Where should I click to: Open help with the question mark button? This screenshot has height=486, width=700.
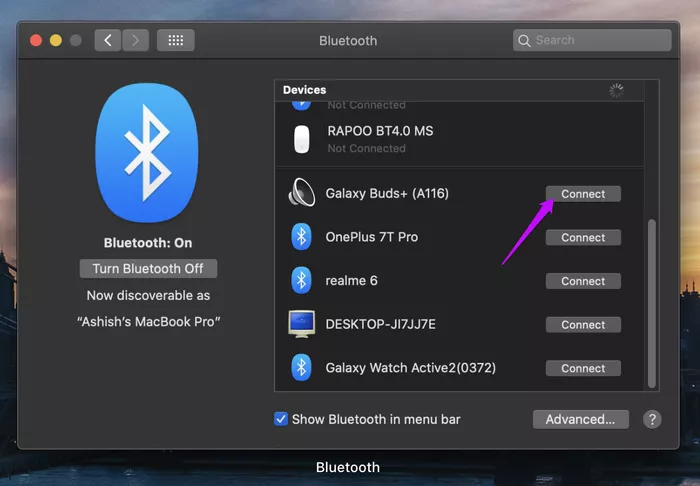pyautogui.click(x=651, y=419)
